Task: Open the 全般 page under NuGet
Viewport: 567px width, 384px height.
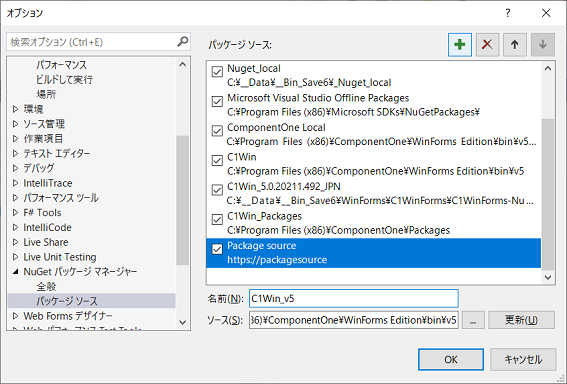Action: point(46,286)
